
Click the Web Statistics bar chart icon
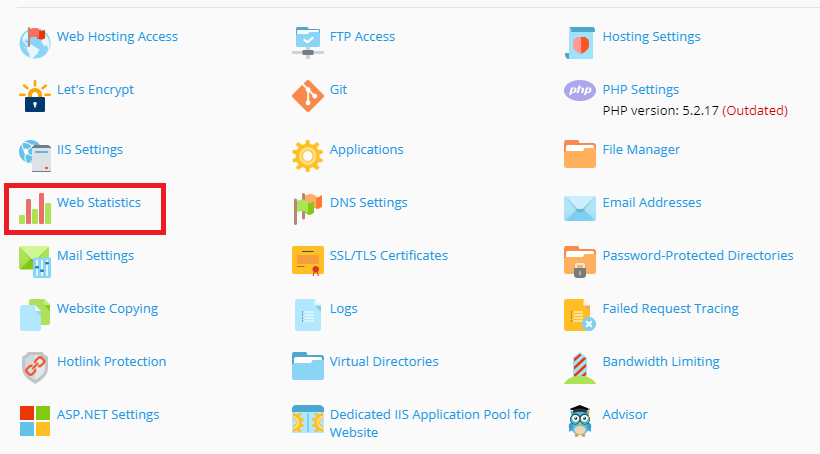35,208
